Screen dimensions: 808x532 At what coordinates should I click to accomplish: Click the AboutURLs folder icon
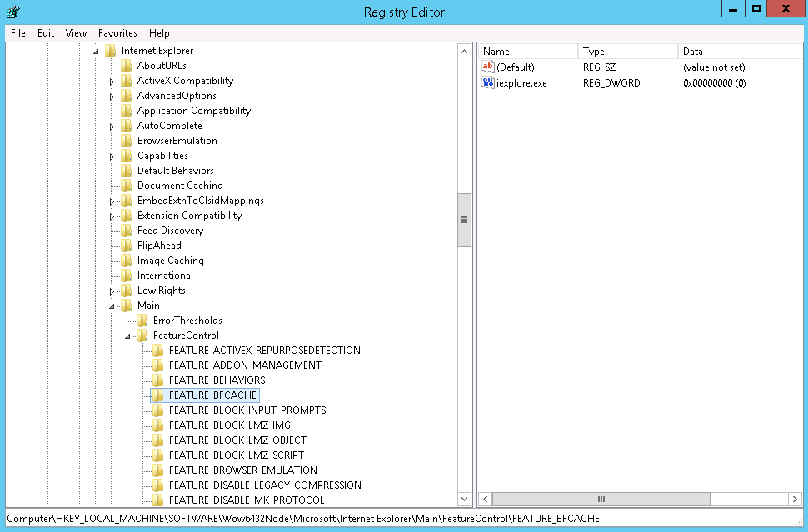pos(127,66)
